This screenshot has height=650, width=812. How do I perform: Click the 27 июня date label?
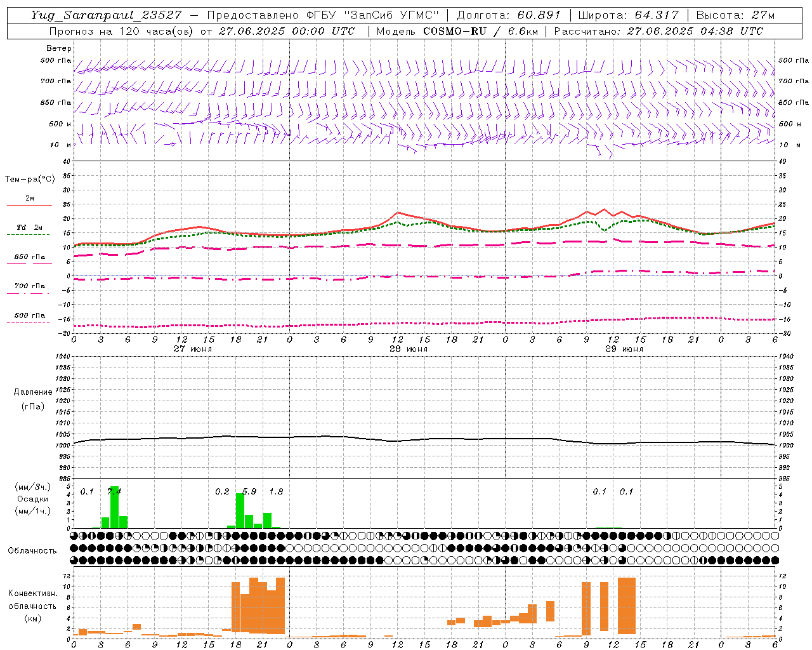pyautogui.click(x=193, y=349)
